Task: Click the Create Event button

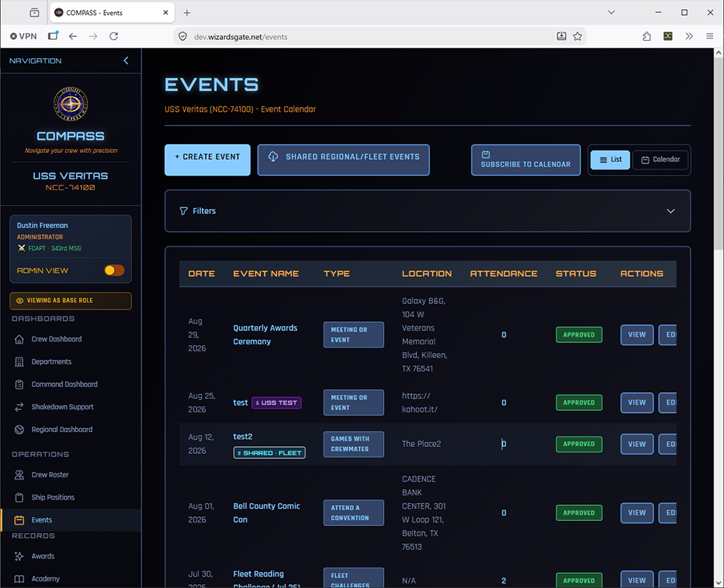Action: (207, 160)
